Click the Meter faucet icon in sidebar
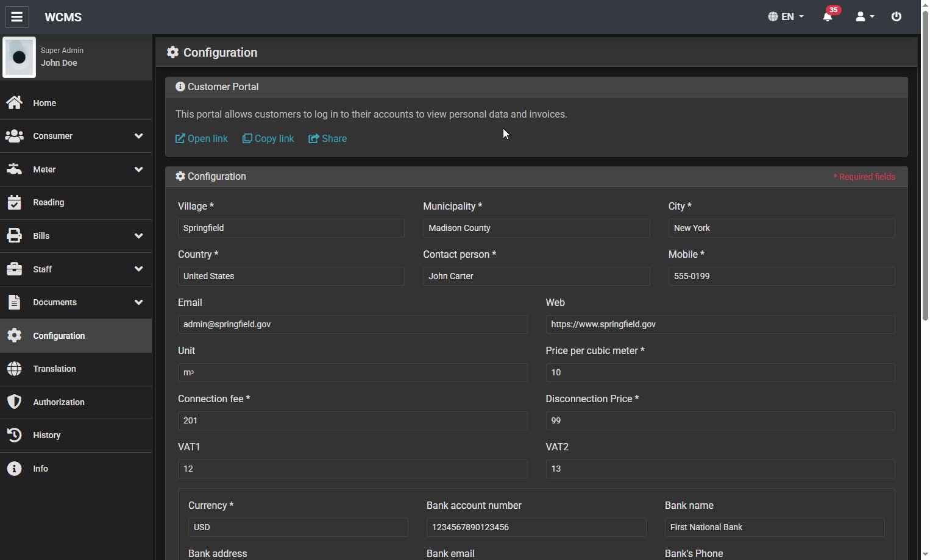The image size is (930, 560). pyautogui.click(x=15, y=169)
